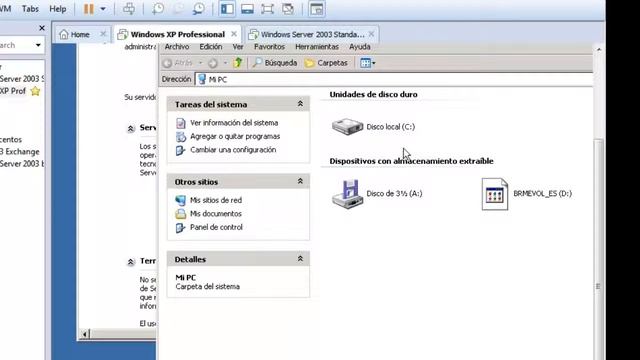Screen dimensions: 640x360
Task: Open the power options dropdown arrow
Action: (103, 9)
